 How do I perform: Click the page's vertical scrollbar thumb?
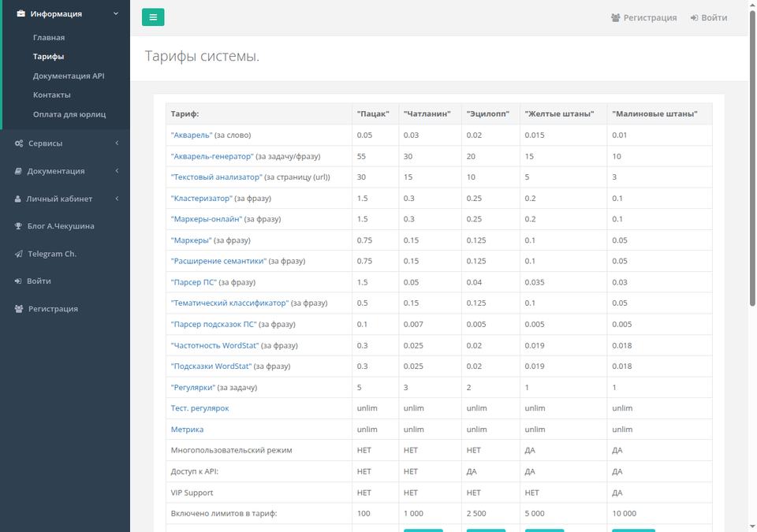tap(752, 157)
